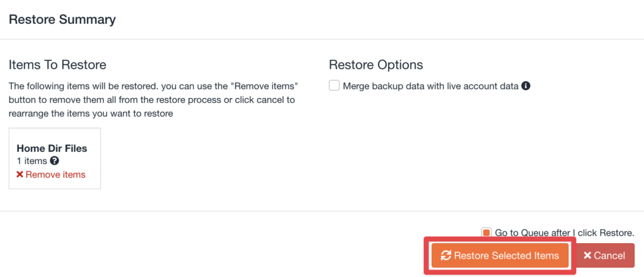Uncheck the Go to Queue after Restore checkbox
Viewport: 644px width, 277px height.
pos(486,232)
